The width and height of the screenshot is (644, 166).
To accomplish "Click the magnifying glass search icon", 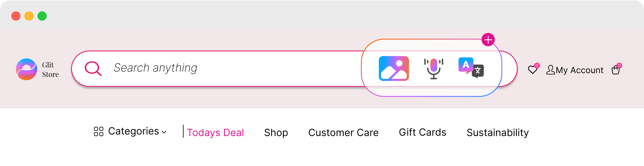I will click(93, 68).
